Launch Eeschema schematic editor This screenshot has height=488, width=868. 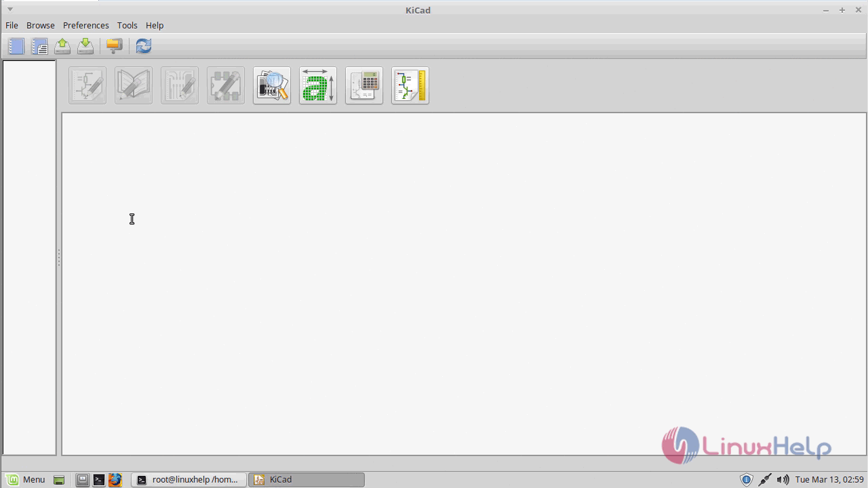pos(87,85)
